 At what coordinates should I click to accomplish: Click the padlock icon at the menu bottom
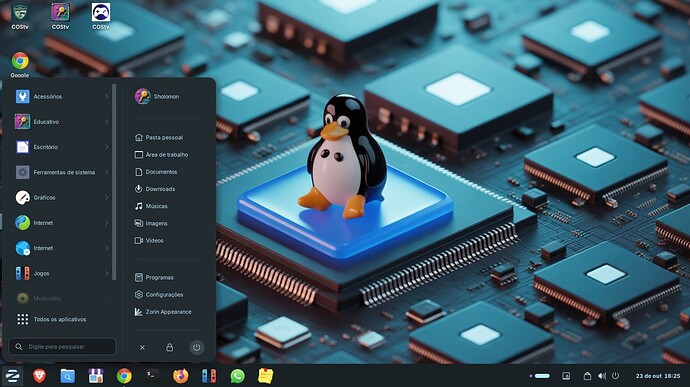click(169, 348)
